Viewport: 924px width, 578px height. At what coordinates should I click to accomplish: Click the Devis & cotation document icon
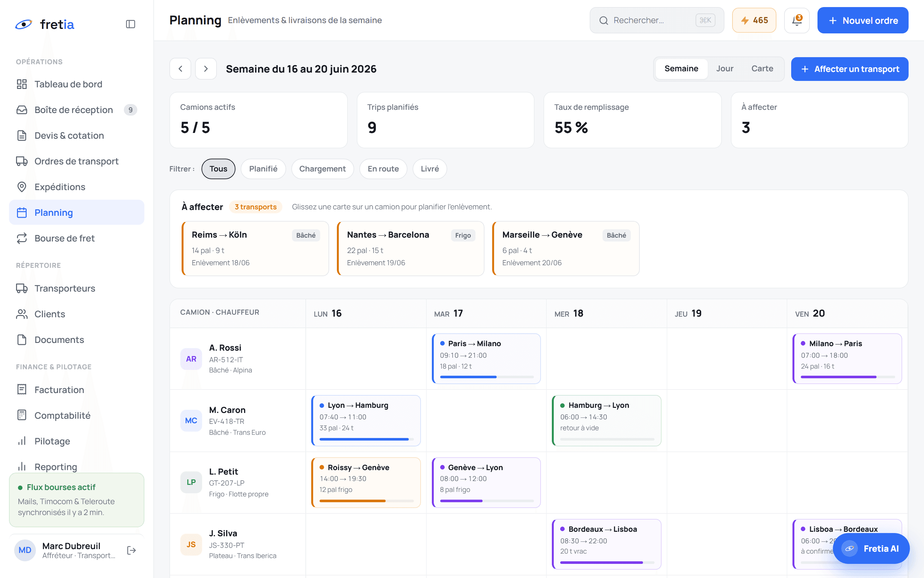[x=22, y=135]
